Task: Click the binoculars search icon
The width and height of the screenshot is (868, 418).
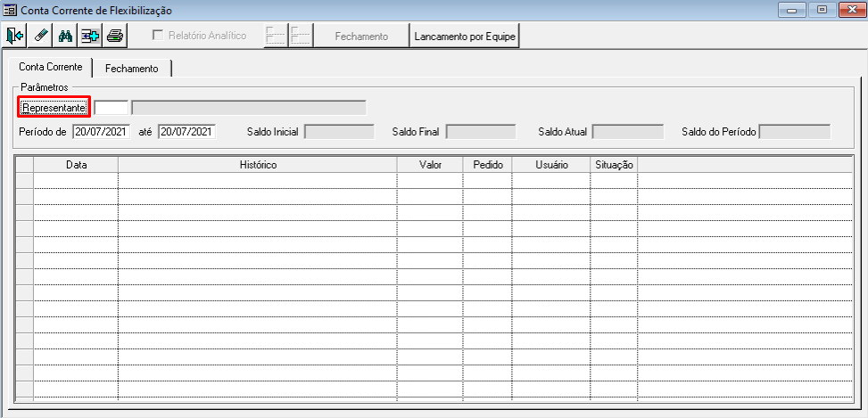Action: click(x=66, y=36)
